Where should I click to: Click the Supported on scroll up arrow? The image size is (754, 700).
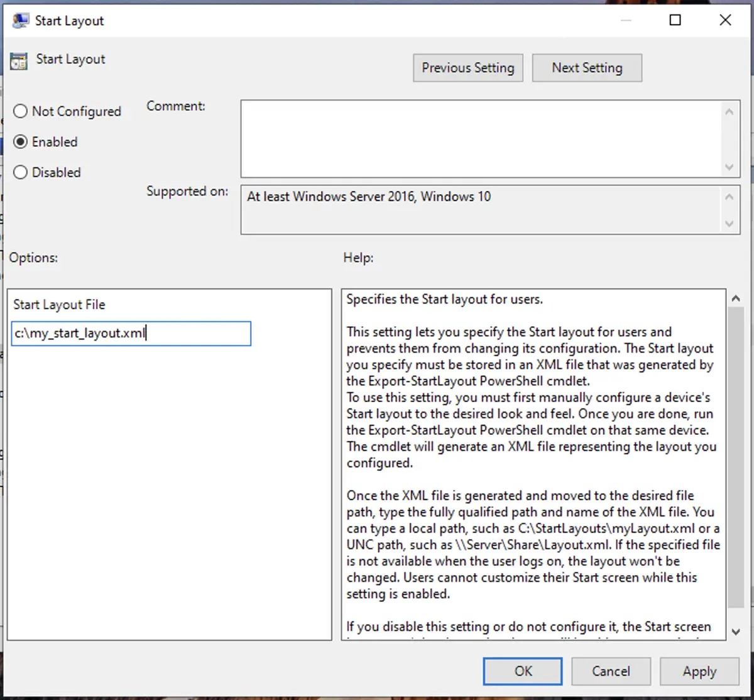729,197
